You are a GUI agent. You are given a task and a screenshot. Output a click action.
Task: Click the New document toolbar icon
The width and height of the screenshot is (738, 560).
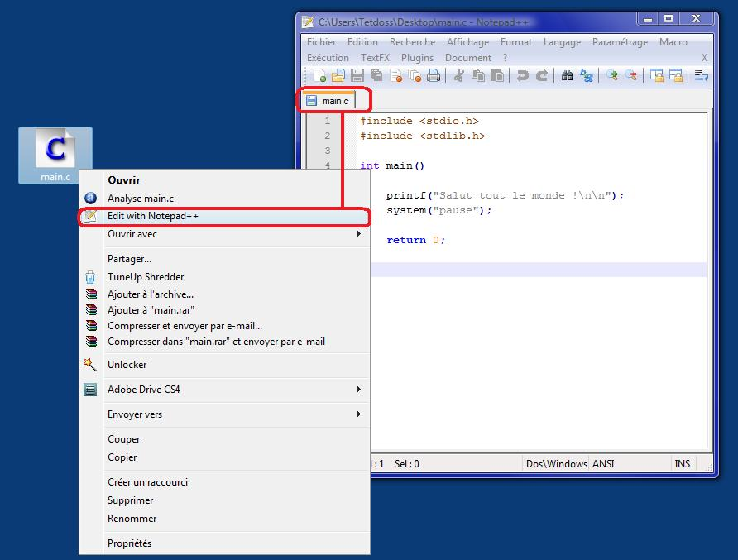point(320,75)
